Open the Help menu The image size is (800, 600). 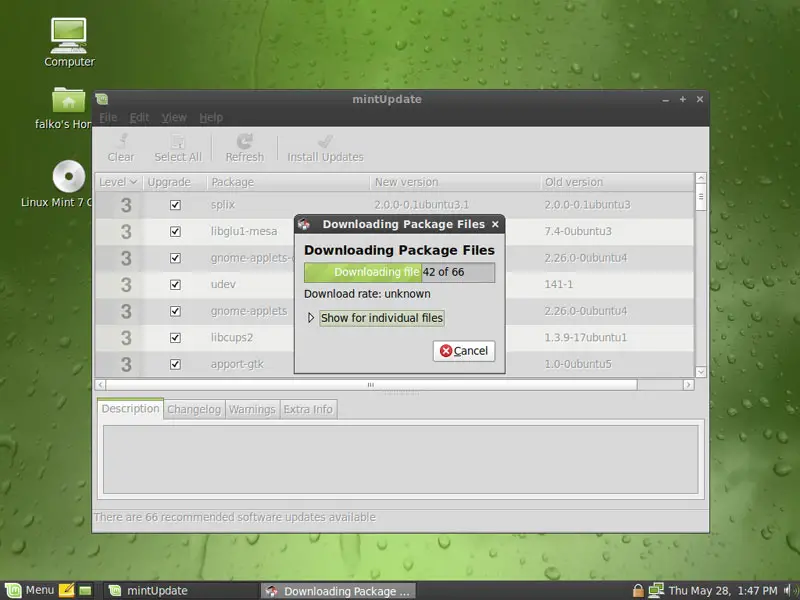click(x=211, y=117)
